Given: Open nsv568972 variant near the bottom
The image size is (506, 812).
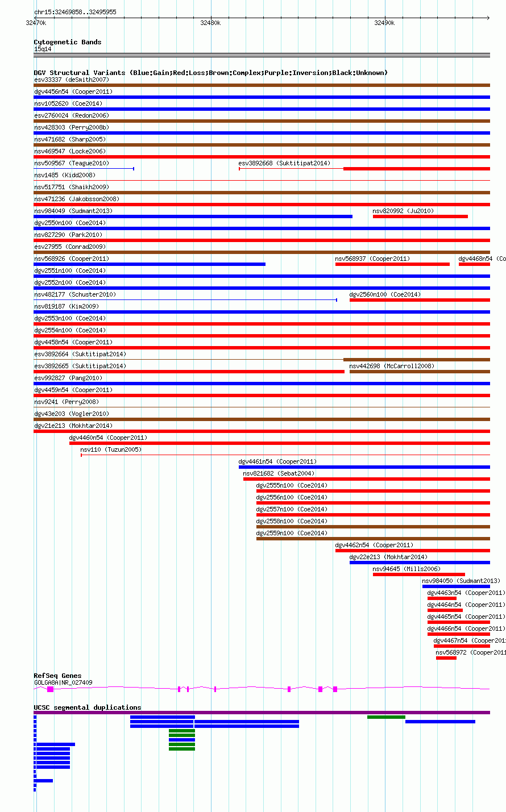Looking at the screenshot, I should (446, 658).
